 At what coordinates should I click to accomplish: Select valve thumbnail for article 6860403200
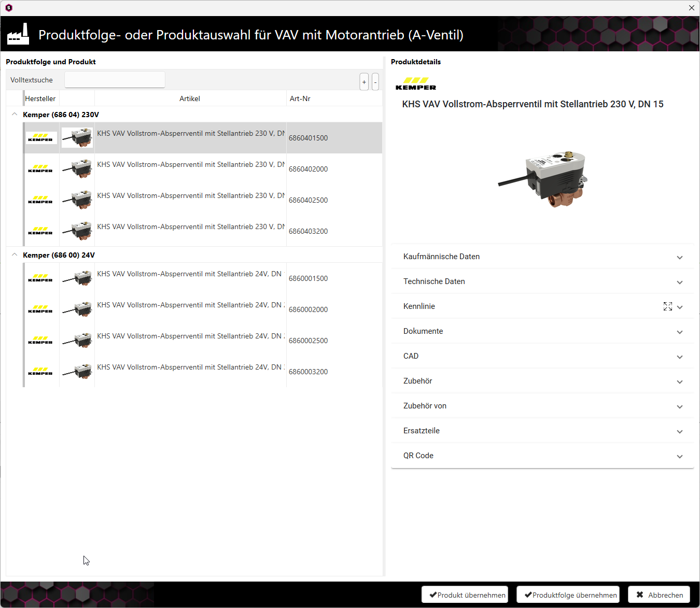[77, 231]
